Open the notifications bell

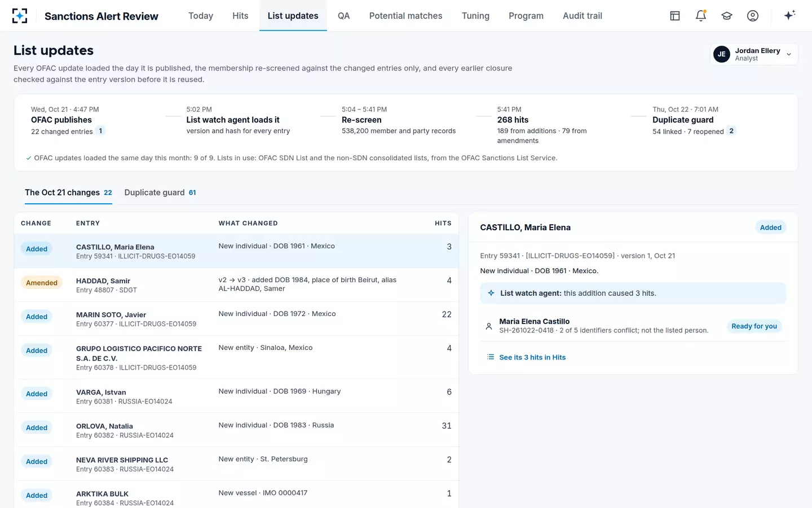tap(701, 16)
